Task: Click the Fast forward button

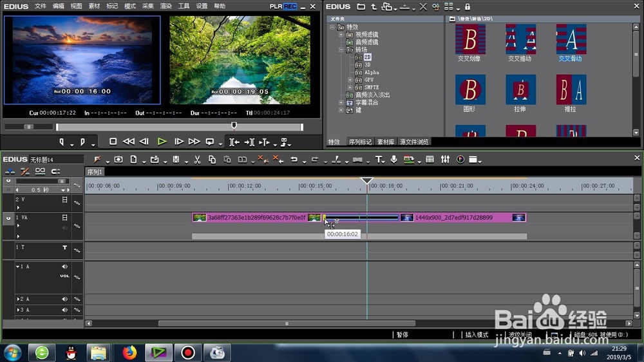Action: pyautogui.click(x=194, y=142)
